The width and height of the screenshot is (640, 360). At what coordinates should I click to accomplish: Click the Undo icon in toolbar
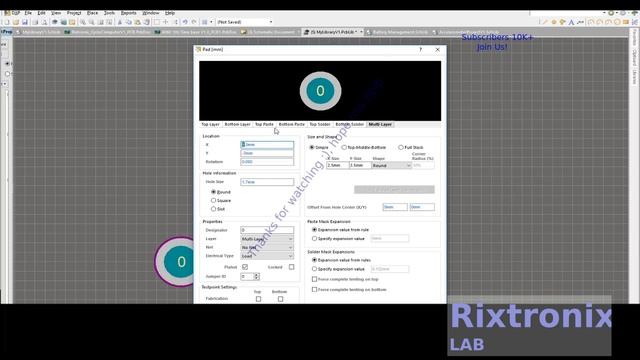[x=185, y=22]
